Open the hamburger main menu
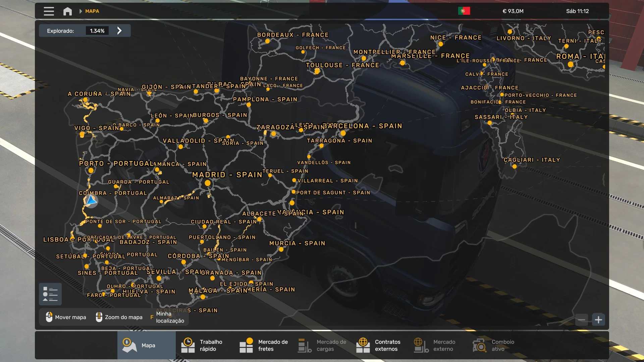This screenshot has height=362, width=644. click(x=49, y=11)
